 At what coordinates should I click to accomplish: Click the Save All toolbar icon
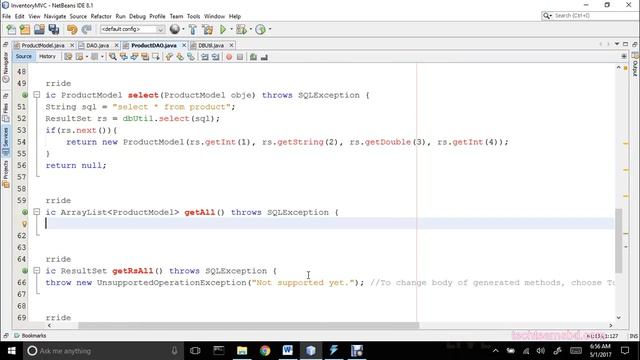coord(54,29)
